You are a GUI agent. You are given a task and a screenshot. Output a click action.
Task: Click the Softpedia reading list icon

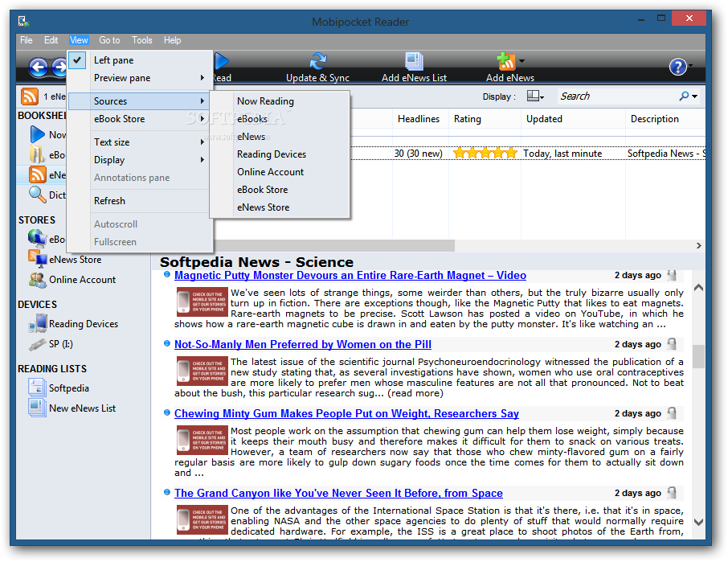pyautogui.click(x=37, y=388)
